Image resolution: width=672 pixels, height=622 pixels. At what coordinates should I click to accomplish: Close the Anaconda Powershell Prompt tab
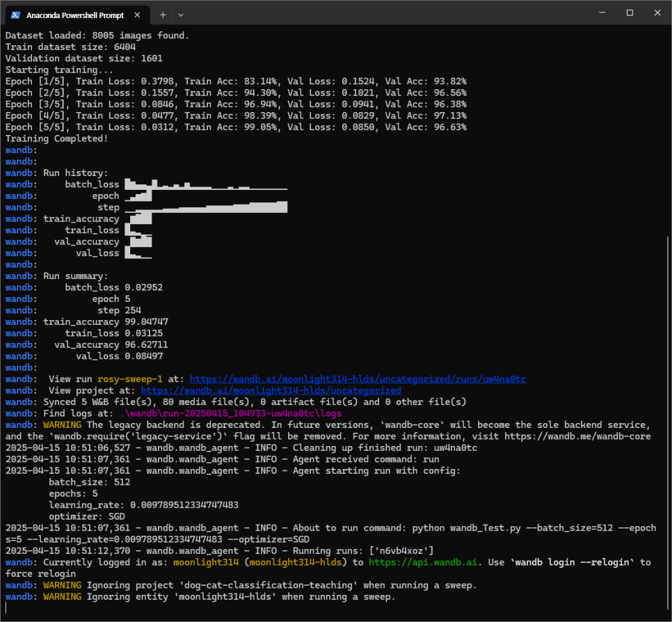137,15
